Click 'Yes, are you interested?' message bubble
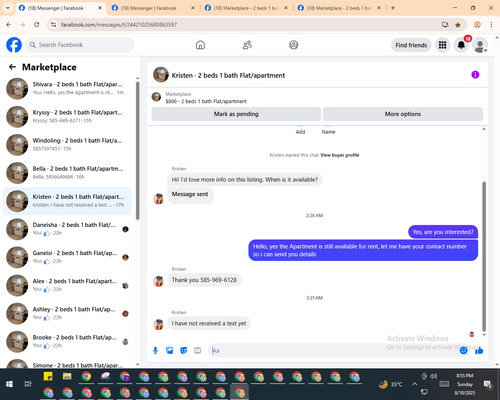 tap(443, 232)
